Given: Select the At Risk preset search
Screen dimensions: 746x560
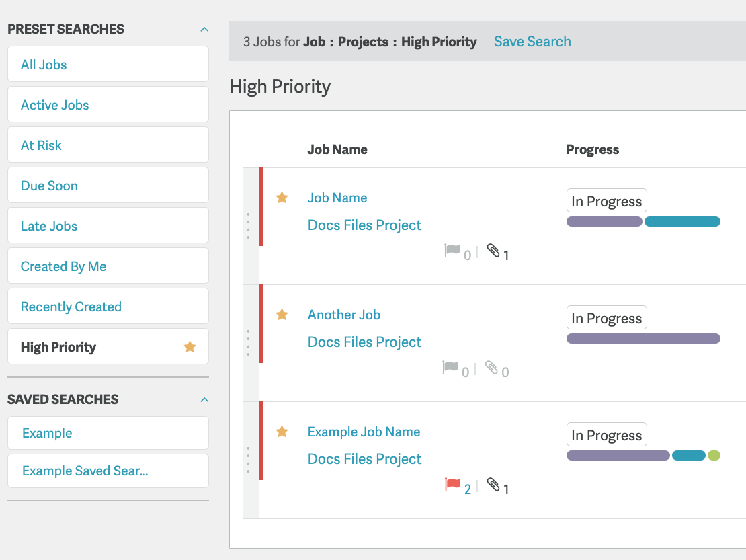Looking at the screenshot, I should click(108, 145).
